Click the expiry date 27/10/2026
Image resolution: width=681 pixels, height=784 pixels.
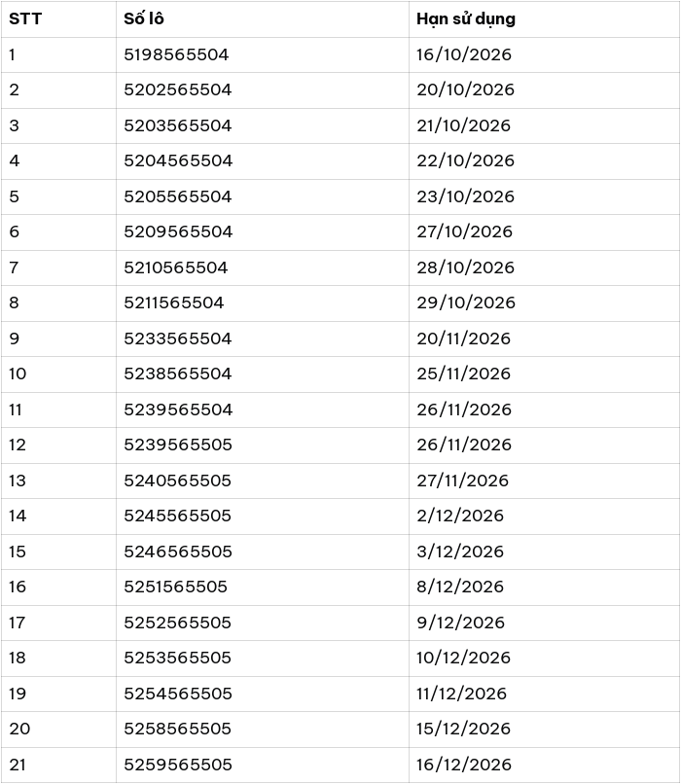pyautogui.click(x=464, y=232)
